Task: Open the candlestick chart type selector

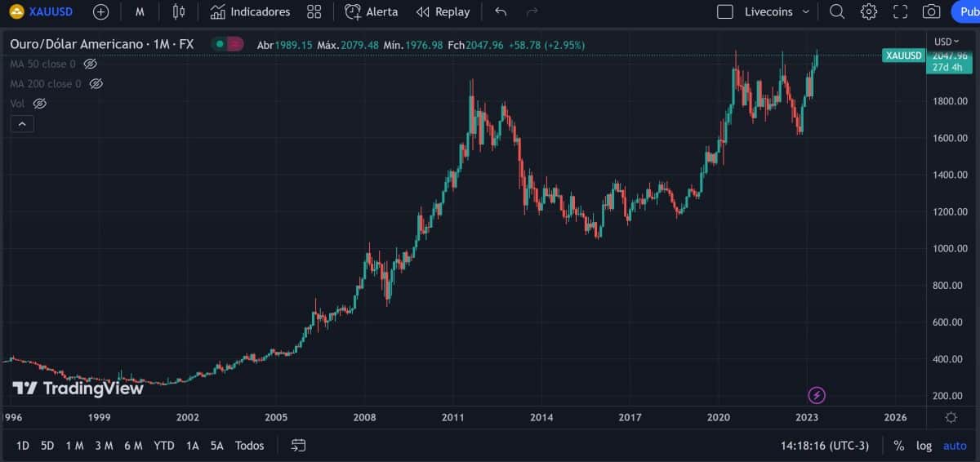Action: [179, 11]
